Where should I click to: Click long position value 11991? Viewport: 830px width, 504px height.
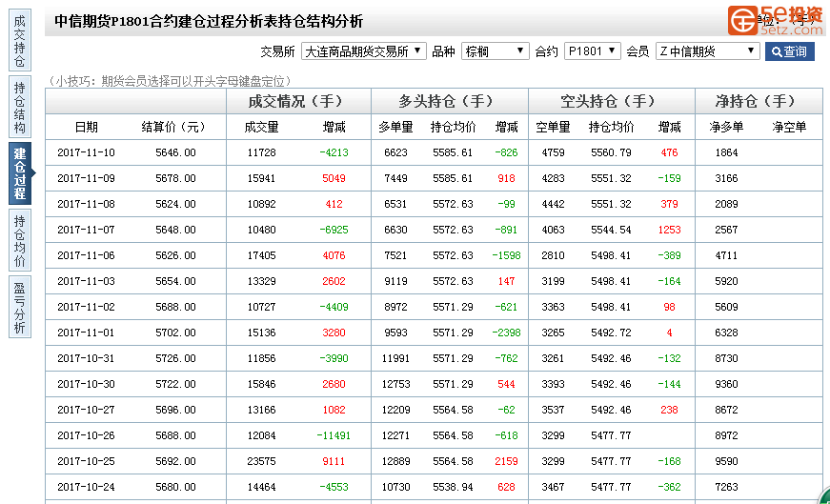[x=395, y=358]
